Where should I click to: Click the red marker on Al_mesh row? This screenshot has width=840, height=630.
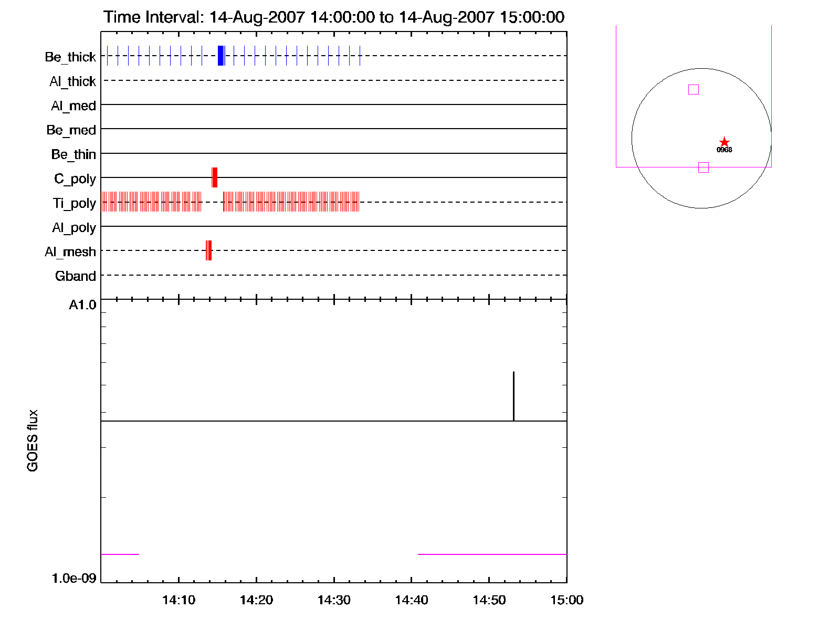pyautogui.click(x=208, y=250)
